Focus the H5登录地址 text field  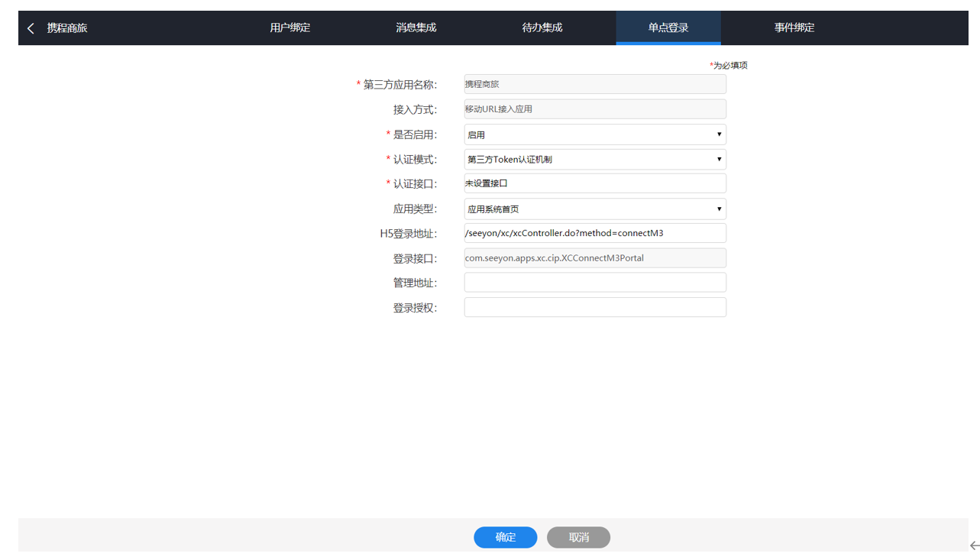(594, 233)
